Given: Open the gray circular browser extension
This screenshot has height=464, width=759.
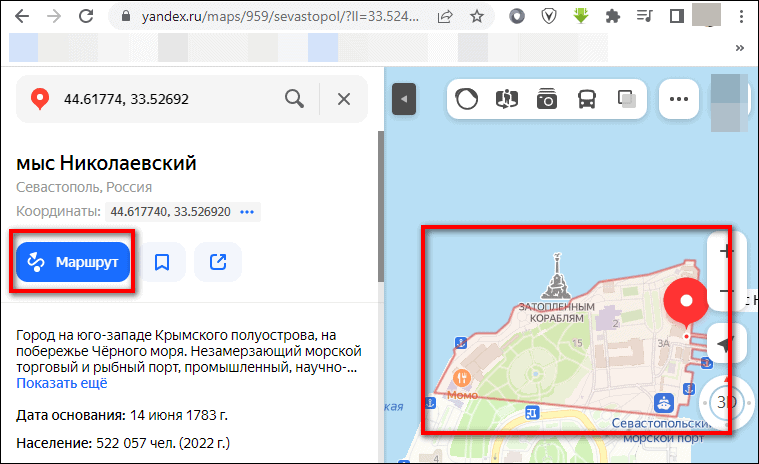Looking at the screenshot, I should 516,17.
